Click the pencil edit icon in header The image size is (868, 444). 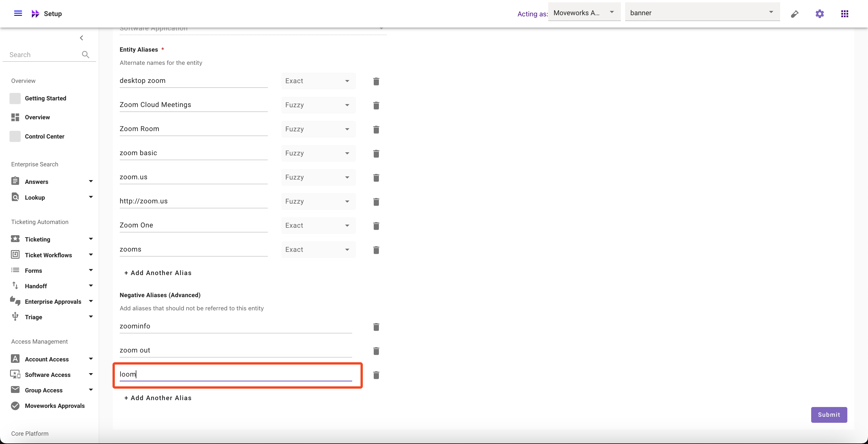pyautogui.click(x=795, y=14)
